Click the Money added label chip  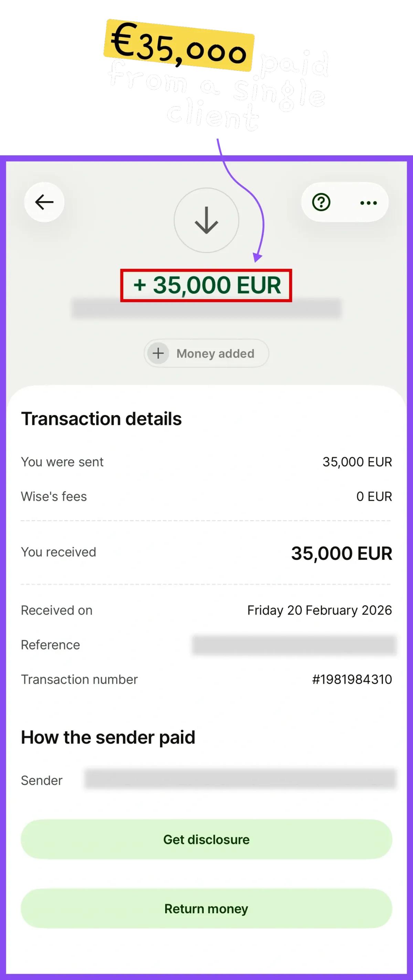tap(206, 353)
